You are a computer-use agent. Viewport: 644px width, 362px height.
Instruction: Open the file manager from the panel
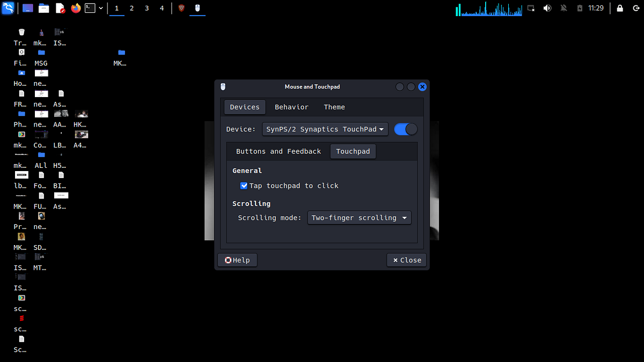[x=44, y=8]
